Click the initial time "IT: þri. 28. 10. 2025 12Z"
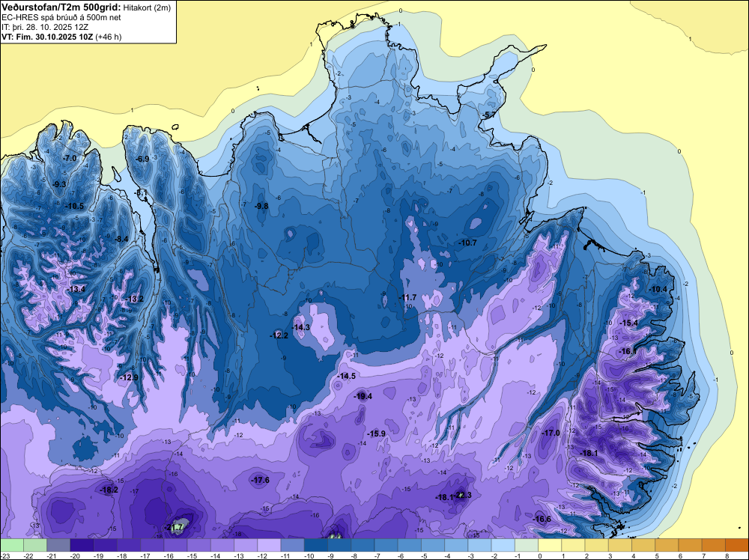749x560 pixels. 45,27
